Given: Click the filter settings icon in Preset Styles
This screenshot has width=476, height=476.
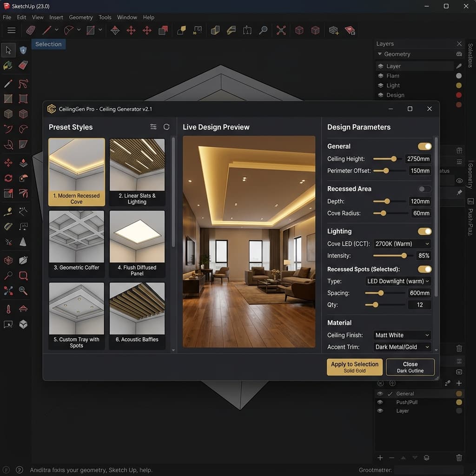Looking at the screenshot, I should pyautogui.click(x=153, y=127).
